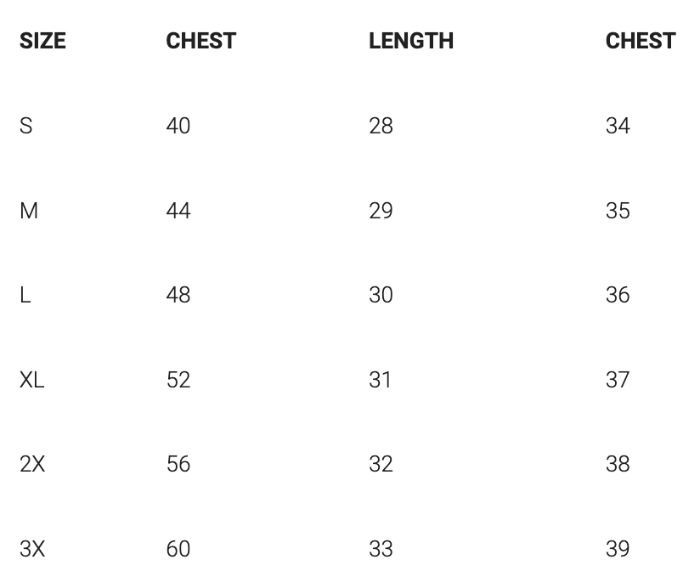The height and width of the screenshot is (588, 700).
Task: Select the S size row label
Action: [26, 126]
